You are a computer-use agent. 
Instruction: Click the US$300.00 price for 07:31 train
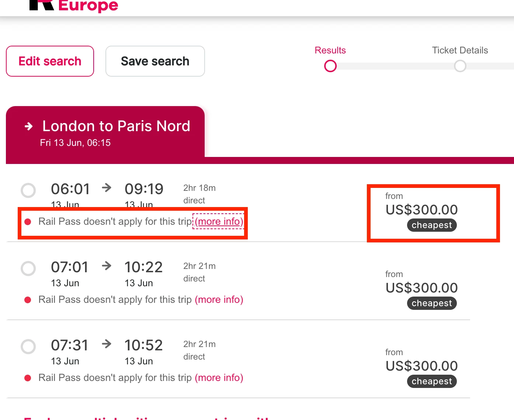[x=421, y=366]
